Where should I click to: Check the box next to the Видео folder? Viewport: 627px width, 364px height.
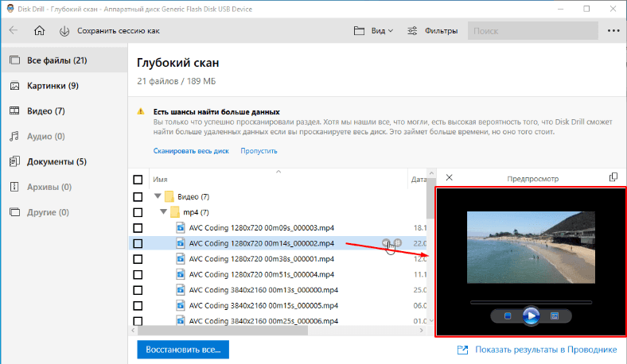(138, 196)
